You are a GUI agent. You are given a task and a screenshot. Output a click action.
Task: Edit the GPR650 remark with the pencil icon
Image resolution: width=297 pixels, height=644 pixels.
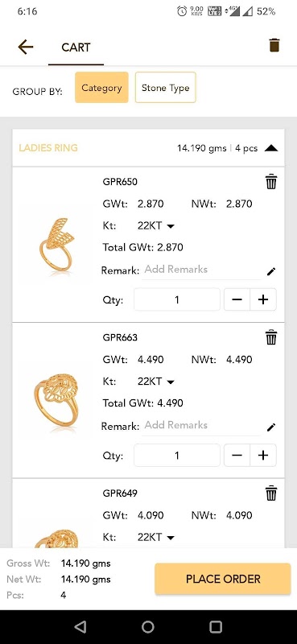(271, 271)
